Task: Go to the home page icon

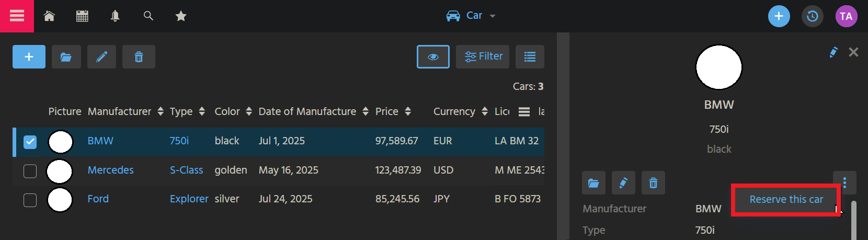Action: pyautogui.click(x=49, y=16)
